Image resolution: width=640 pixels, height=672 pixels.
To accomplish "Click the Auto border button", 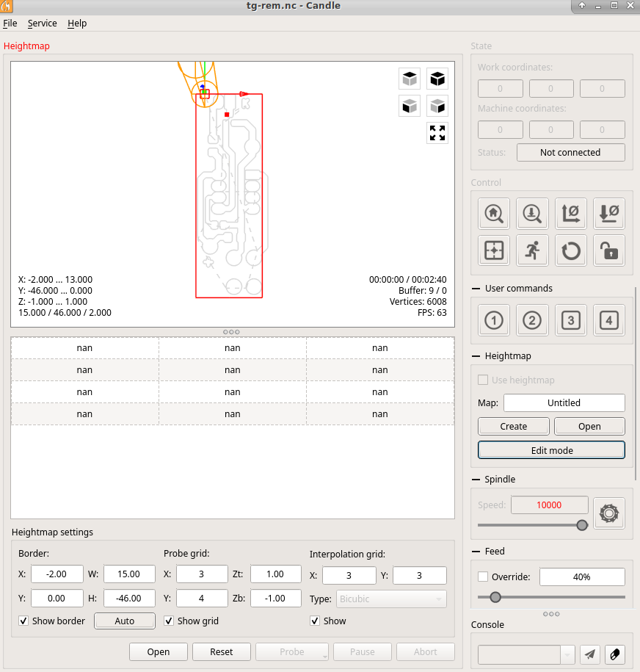I will [x=125, y=621].
